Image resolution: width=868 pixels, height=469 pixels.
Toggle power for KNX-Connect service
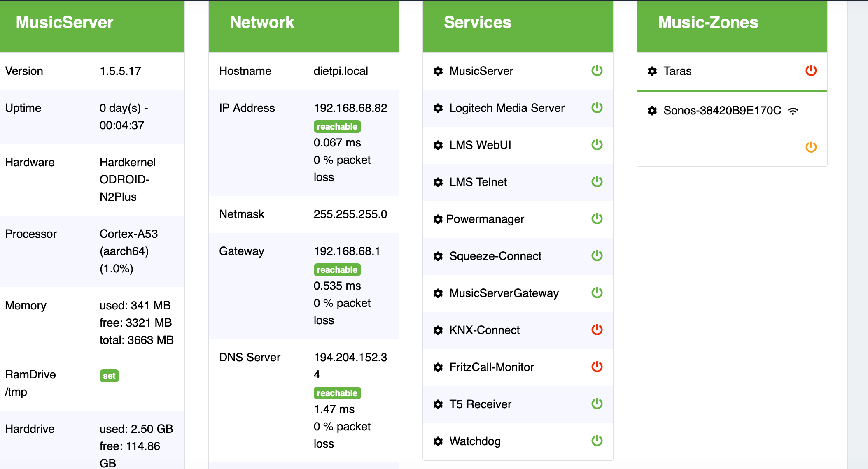[x=597, y=330]
